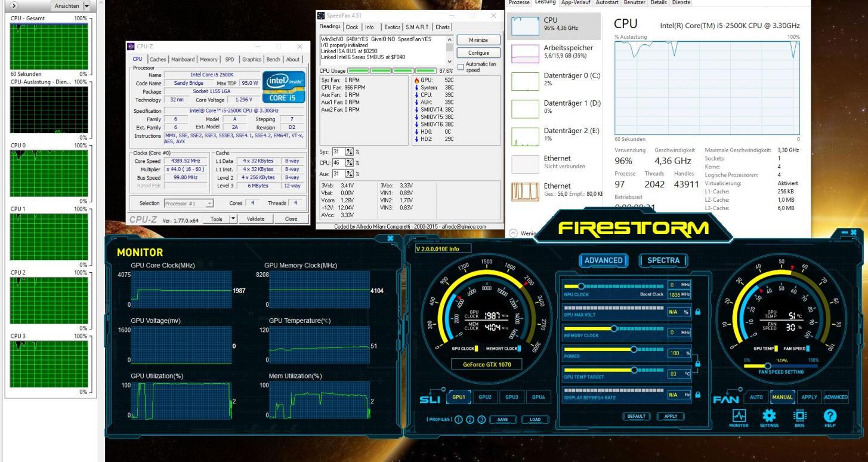Switch to the Caches tab in CPU-Z

[158, 59]
